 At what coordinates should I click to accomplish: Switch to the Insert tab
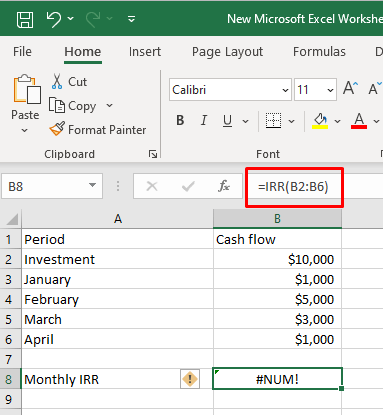coord(145,52)
